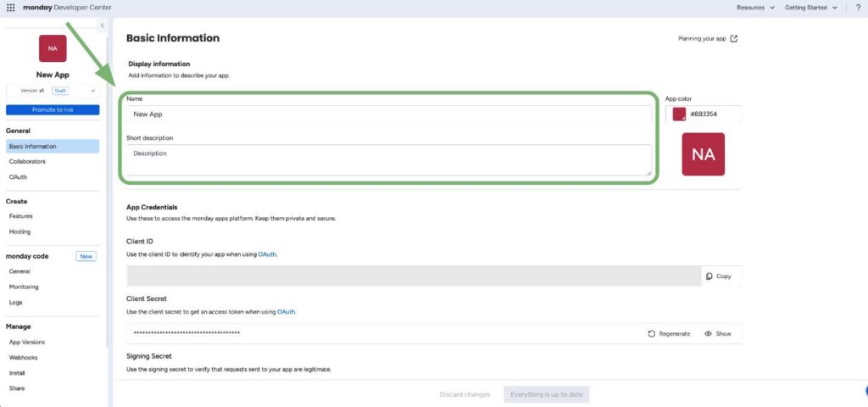Select Basic Information in the sidebar
The width and height of the screenshot is (868, 407).
53,146
